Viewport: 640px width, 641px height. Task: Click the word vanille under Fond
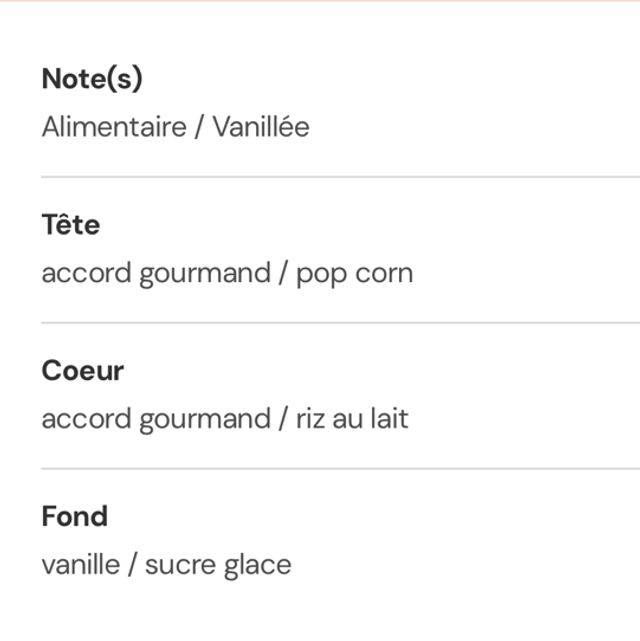79,564
